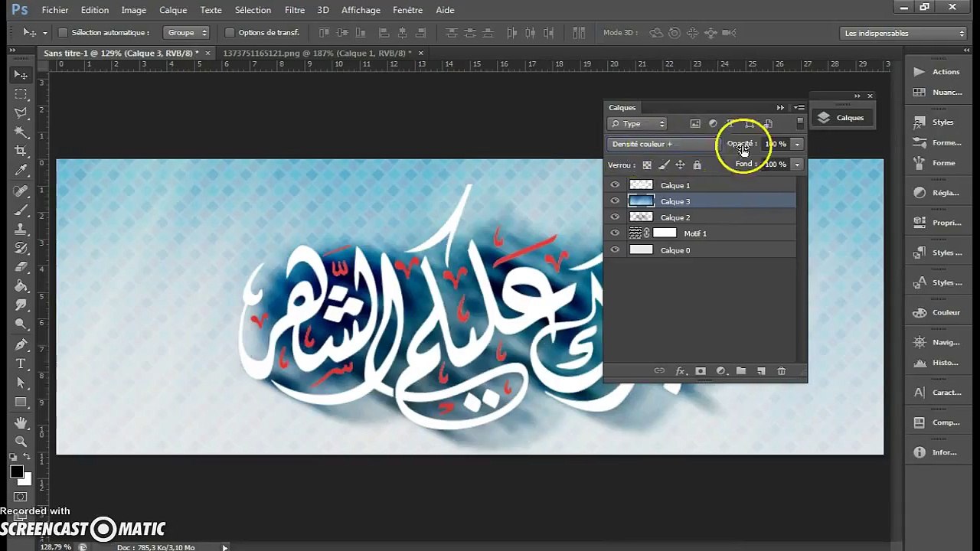The width and height of the screenshot is (980, 551).
Task: Select the Rectangular Marquee tool
Action: [21, 93]
